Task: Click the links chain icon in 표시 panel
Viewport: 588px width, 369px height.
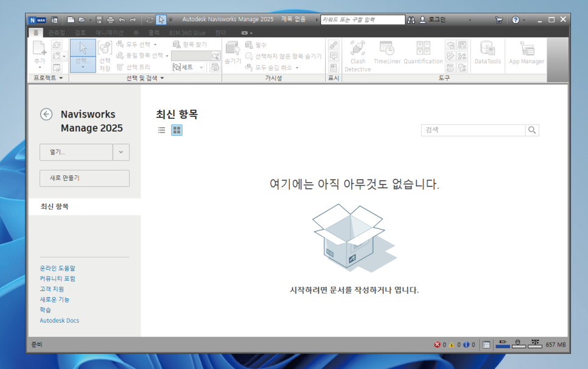Action: point(334,45)
